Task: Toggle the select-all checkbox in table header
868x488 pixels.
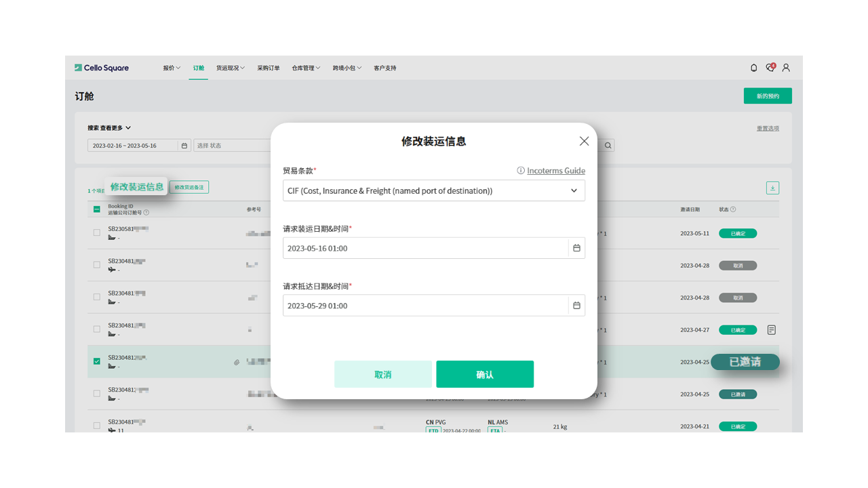Action: (x=96, y=209)
